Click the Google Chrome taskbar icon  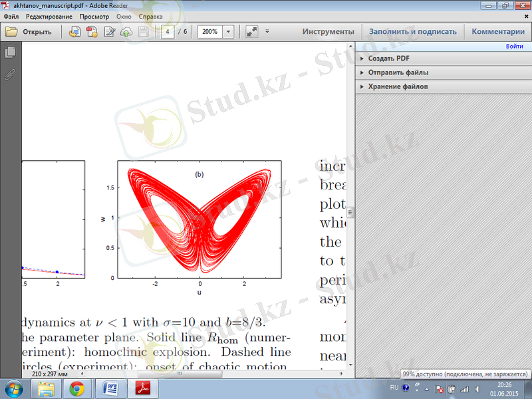[x=76, y=387]
